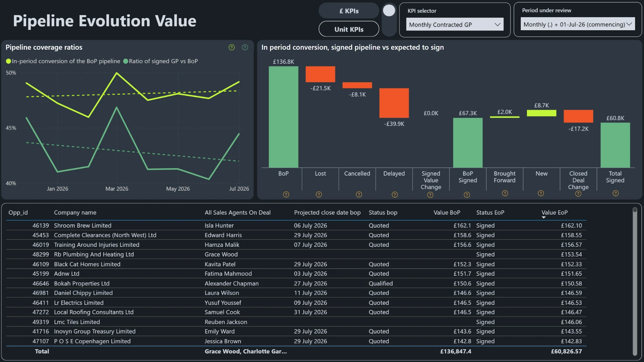Click Complete Clearances (North West) Ltd

point(105,235)
